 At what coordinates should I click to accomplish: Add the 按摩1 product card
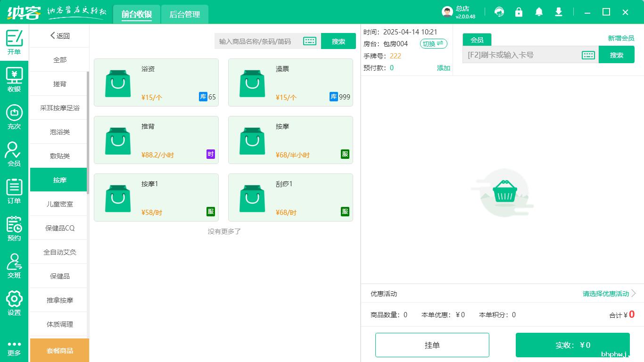[156, 197]
